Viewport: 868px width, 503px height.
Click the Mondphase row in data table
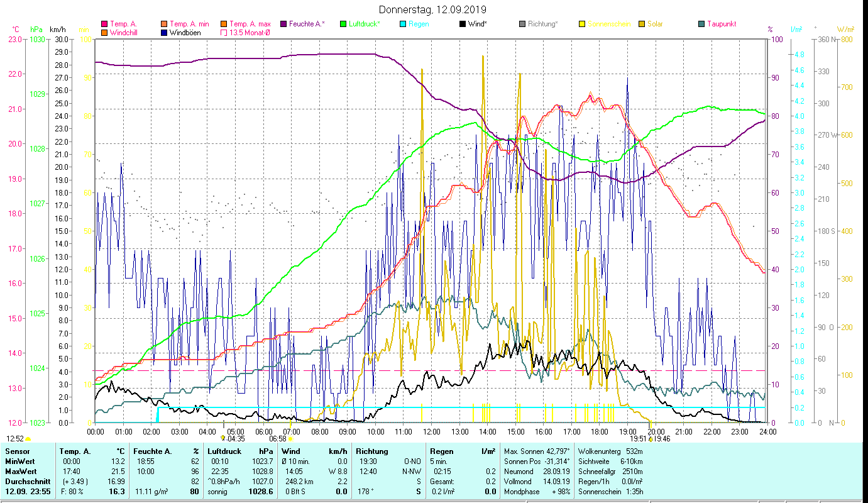pyautogui.click(x=521, y=492)
